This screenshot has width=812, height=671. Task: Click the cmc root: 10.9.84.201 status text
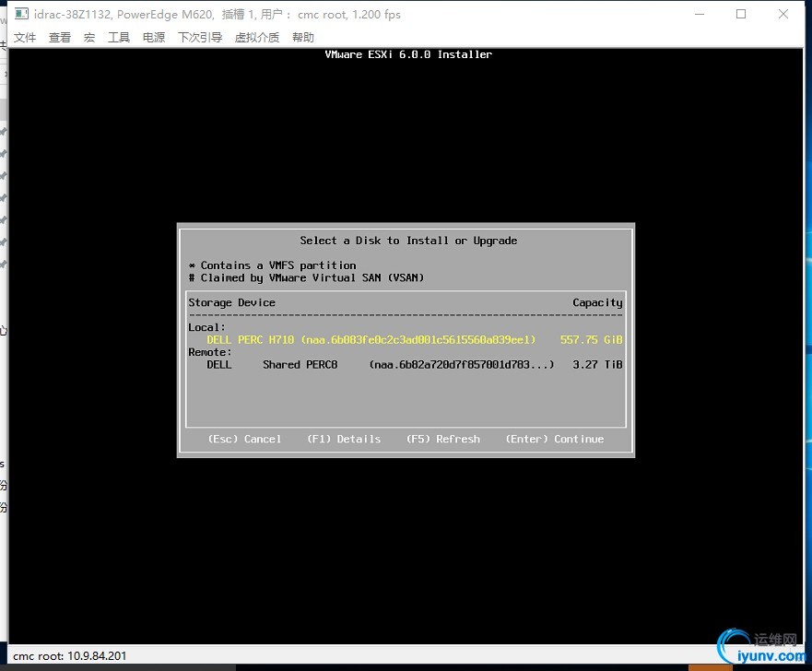tap(69, 656)
